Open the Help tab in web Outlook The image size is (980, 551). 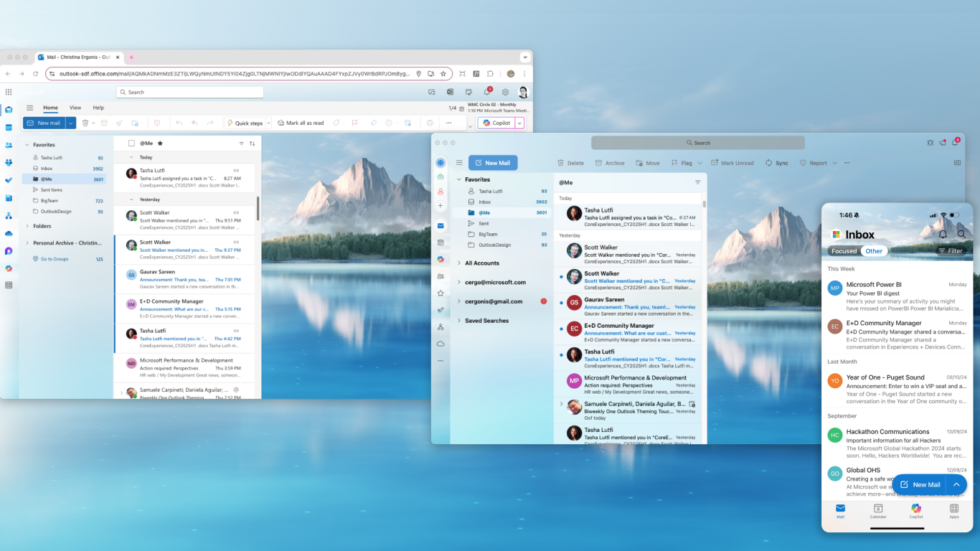pos(98,108)
